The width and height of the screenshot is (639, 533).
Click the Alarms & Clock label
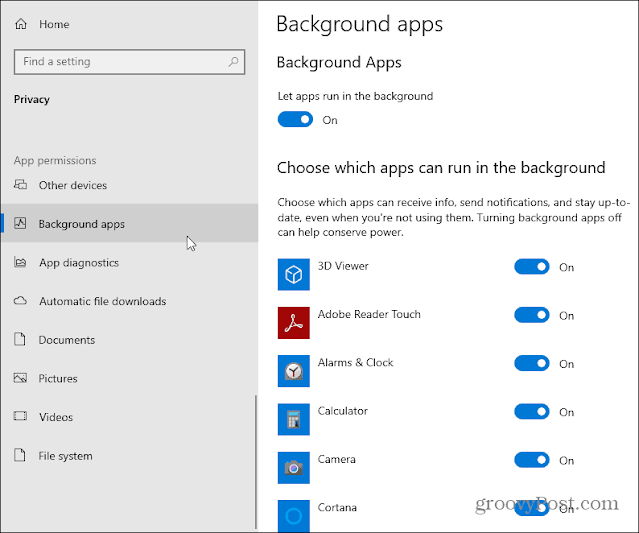coord(355,362)
